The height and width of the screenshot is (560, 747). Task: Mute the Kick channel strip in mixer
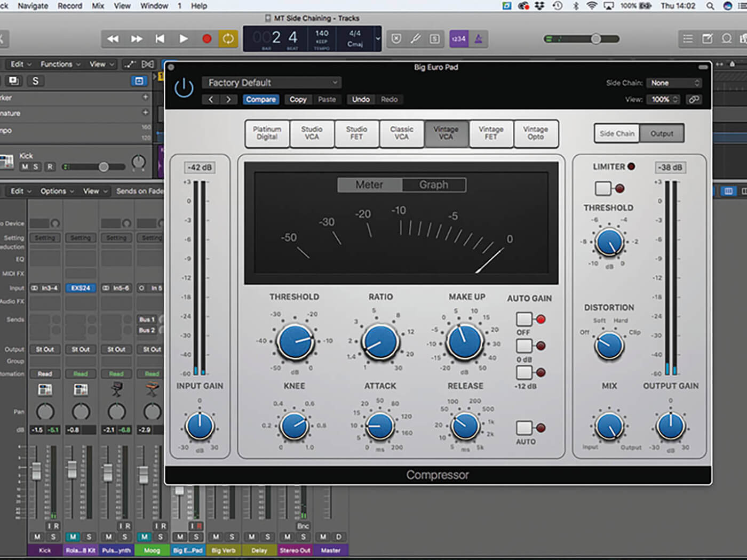(x=37, y=537)
